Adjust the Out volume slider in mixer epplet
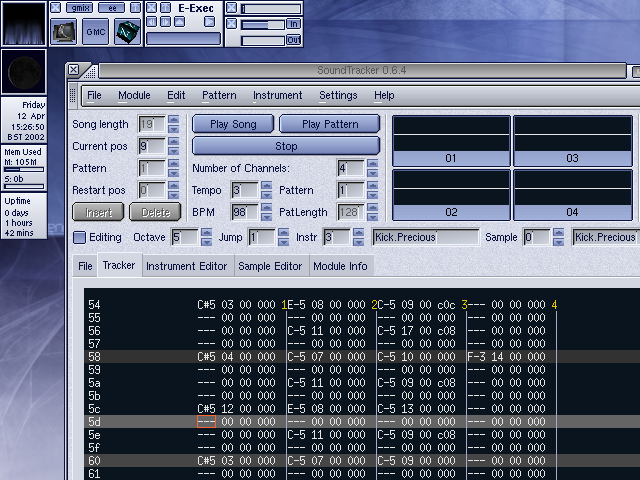The width and height of the screenshot is (640, 480). pos(262,40)
